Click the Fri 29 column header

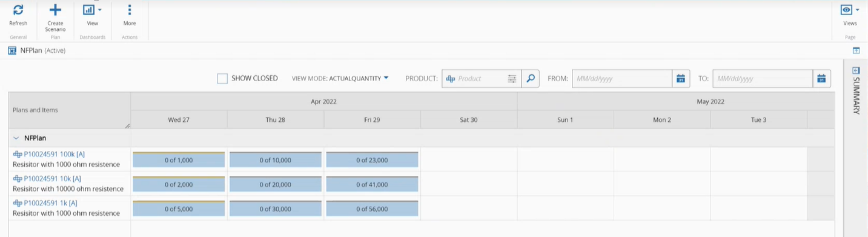372,120
